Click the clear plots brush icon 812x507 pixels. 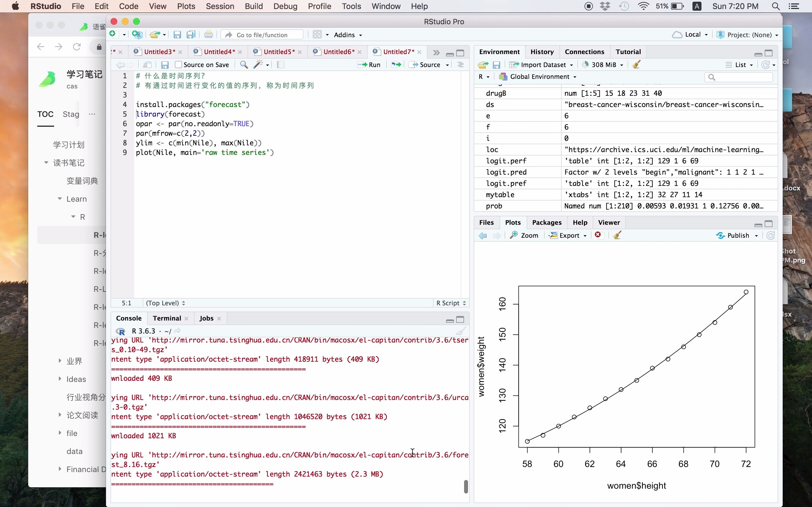click(x=617, y=235)
